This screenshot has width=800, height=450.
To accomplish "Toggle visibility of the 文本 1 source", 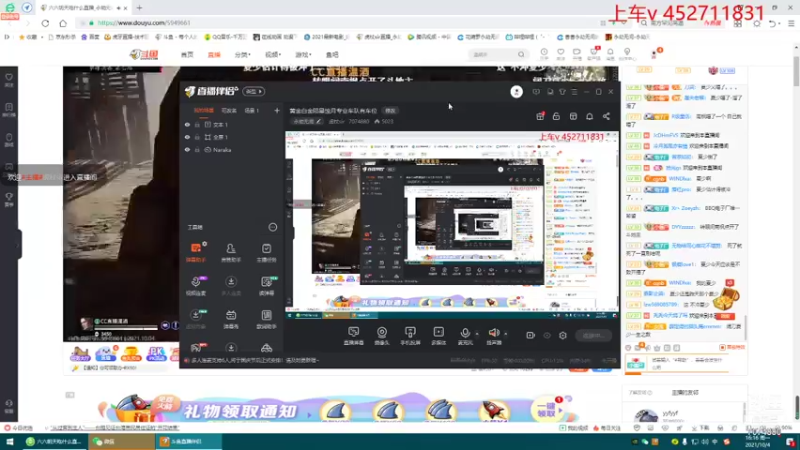I will tap(187, 124).
